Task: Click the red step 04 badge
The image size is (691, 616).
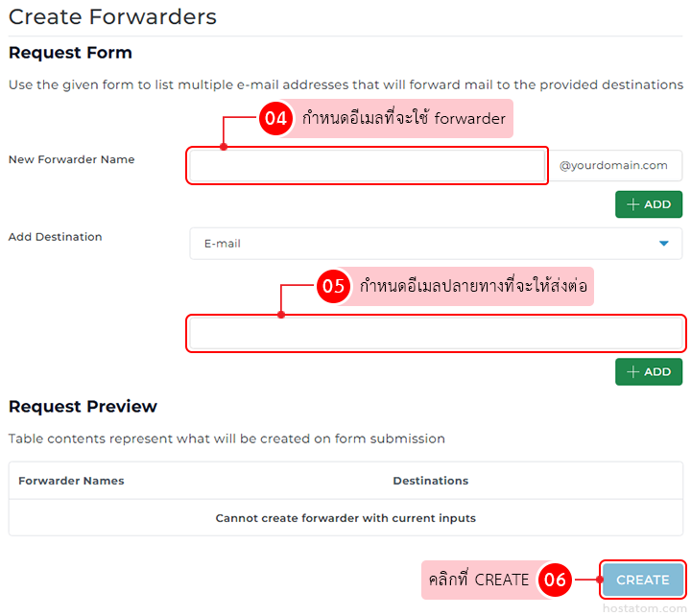Action: pos(275,119)
